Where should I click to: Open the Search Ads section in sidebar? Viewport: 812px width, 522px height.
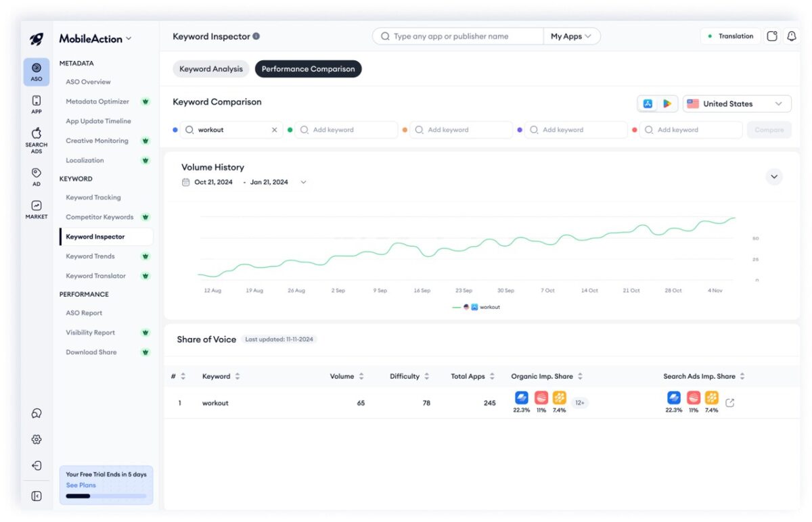pyautogui.click(x=37, y=141)
